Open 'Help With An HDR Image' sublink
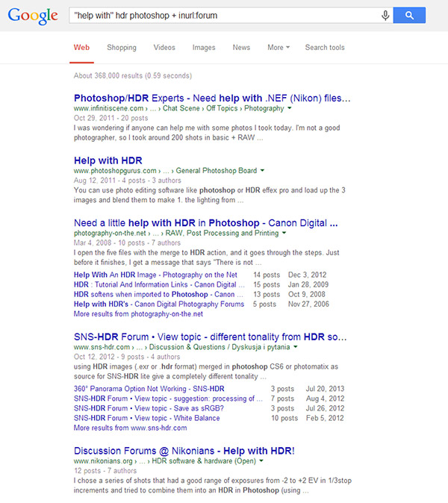Viewport: 448px width, 503px height. [x=155, y=275]
